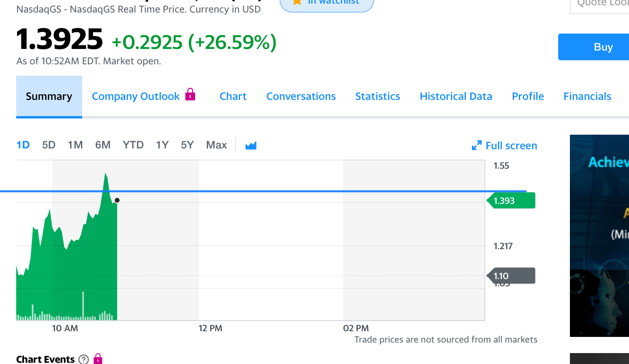Click the 1.217 price axis label
Screen dimensions: 629x364
tap(503, 246)
